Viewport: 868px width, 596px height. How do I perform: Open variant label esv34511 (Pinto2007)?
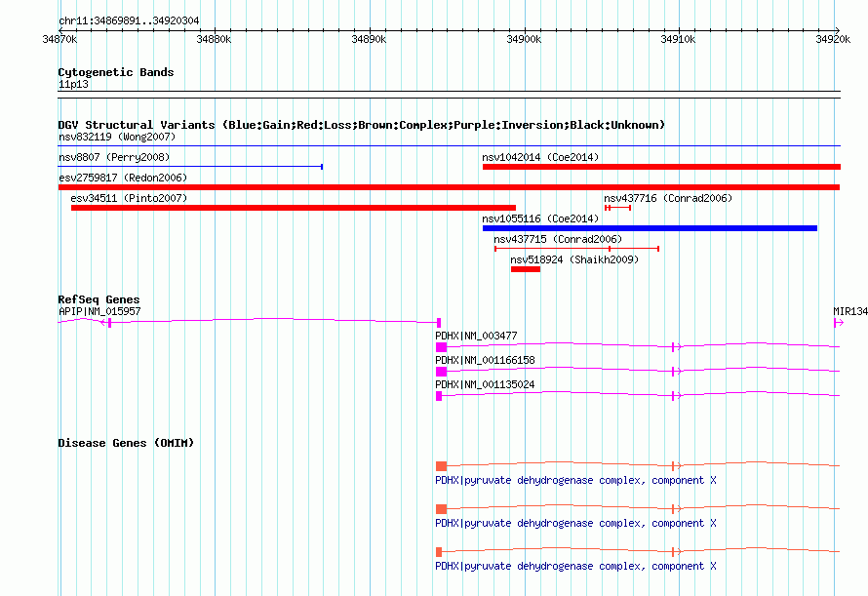coord(129,198)
